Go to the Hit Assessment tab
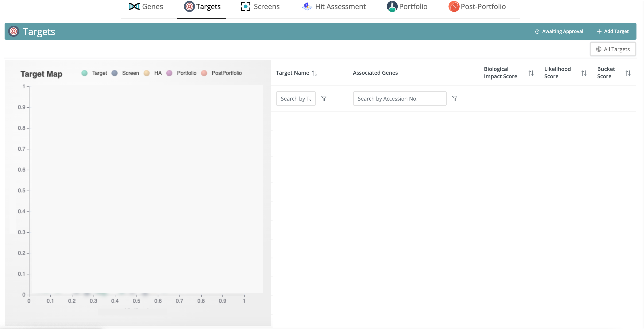 (x=334, y=6)
